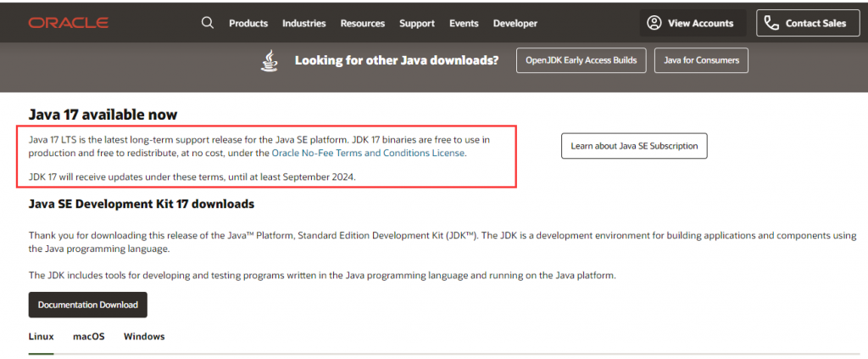Open the Resources menu
The image size is (868, 359).
pyautogui.click(x=363, y=23)
